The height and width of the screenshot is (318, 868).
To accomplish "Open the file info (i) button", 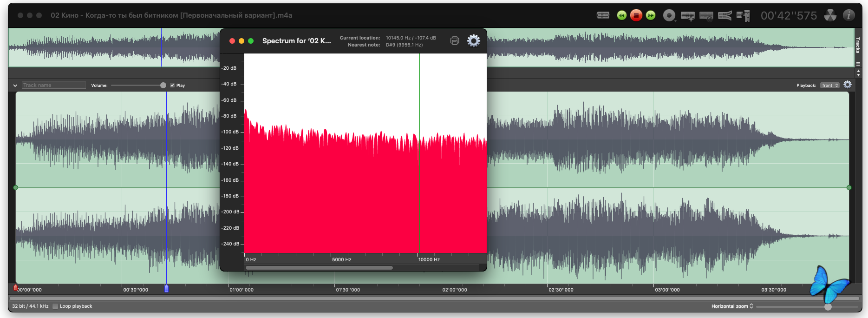I will point(849,15).
